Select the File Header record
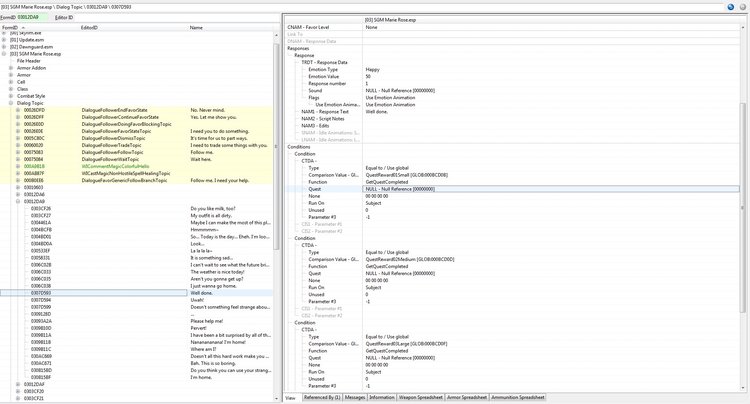This screenshot has width=750, height=404. pos(29,61)
